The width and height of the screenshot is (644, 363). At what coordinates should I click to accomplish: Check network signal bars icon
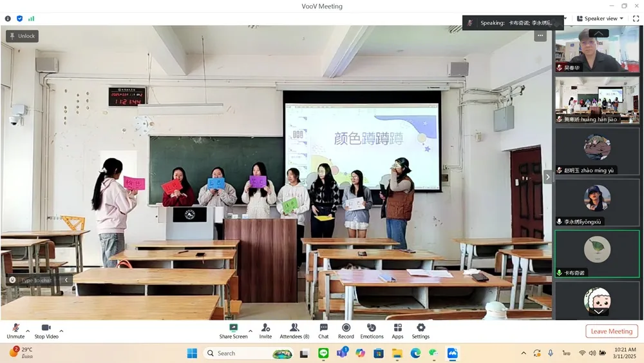point(31,19)
